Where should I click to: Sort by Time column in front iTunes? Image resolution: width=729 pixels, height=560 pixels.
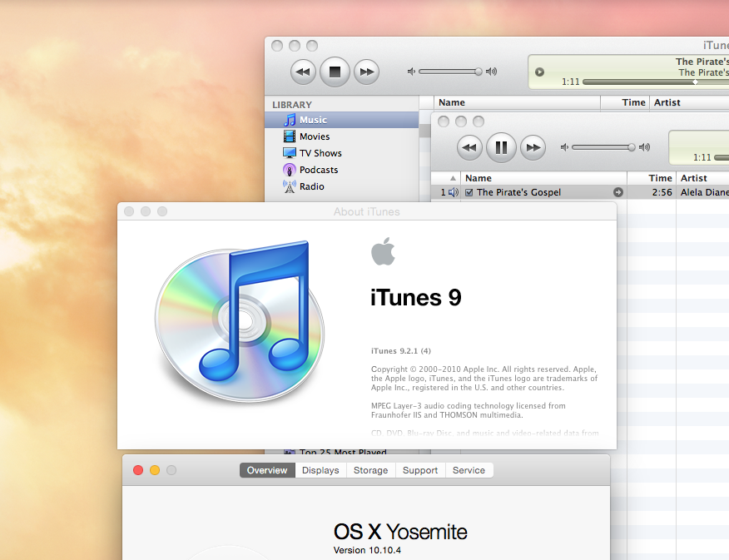pos(652,178)
